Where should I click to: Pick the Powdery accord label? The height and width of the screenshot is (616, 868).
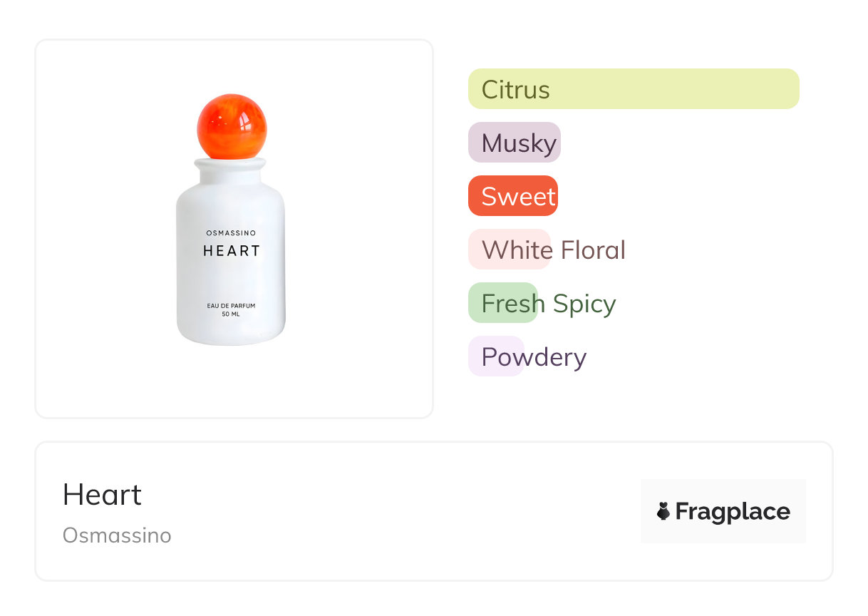click(534, 356)
